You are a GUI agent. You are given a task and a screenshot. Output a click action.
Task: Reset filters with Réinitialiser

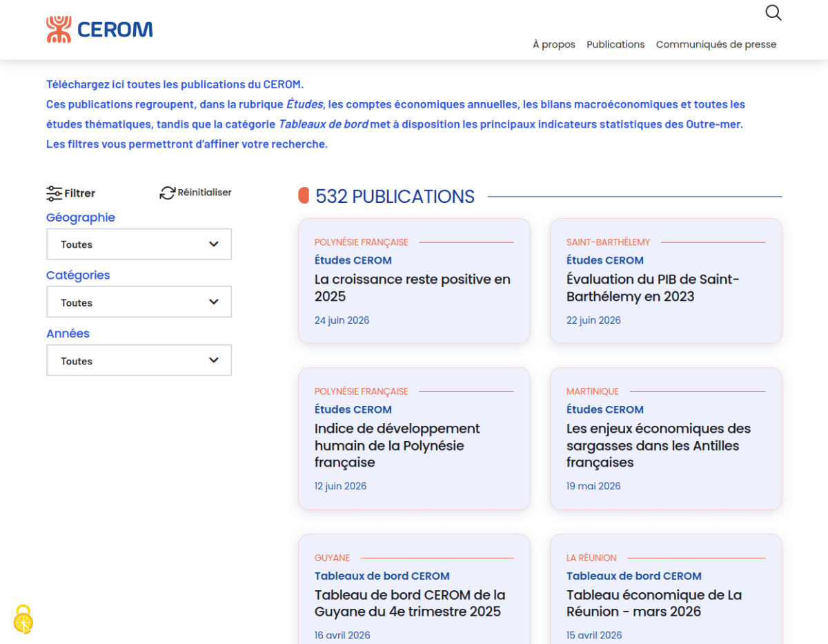pyautogui.click(x=196, y=193)
